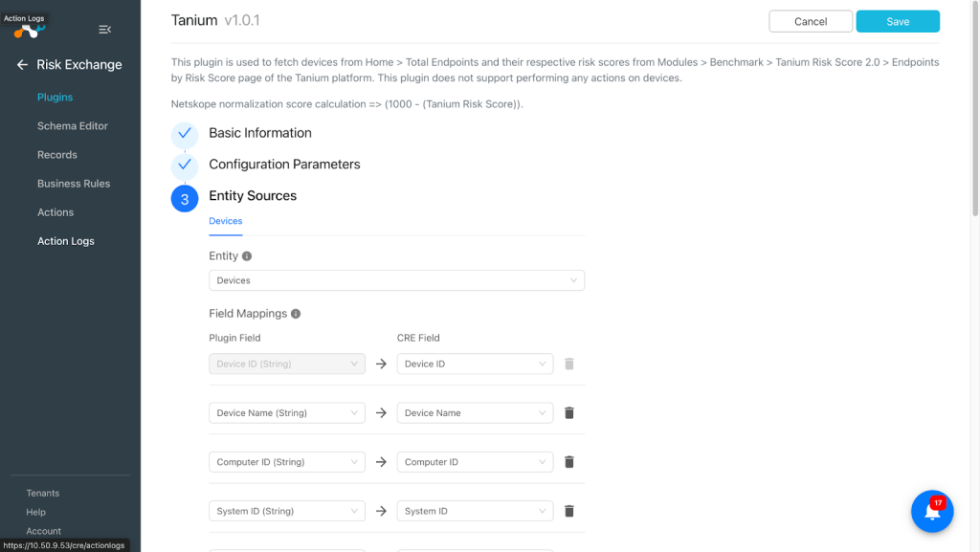
Task: Click Entity Sources step title
Action: (253, 195)
